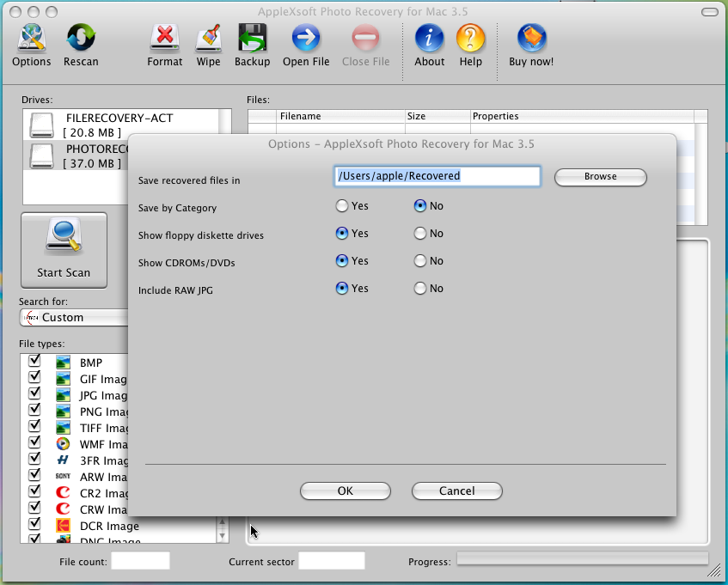Click the PNG Image file type icon
The height and width of the screenshot is (585, 728).
(63, 411)
